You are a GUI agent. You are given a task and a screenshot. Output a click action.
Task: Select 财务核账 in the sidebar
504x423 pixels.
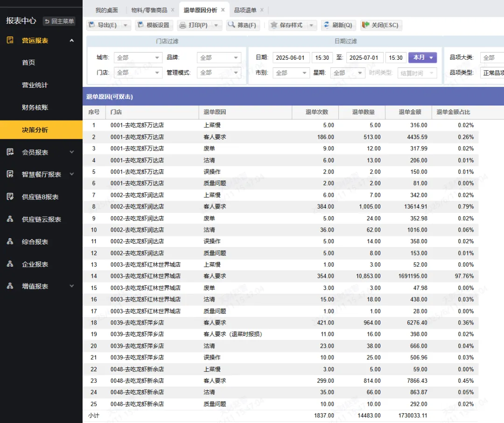tap(35, 107)
